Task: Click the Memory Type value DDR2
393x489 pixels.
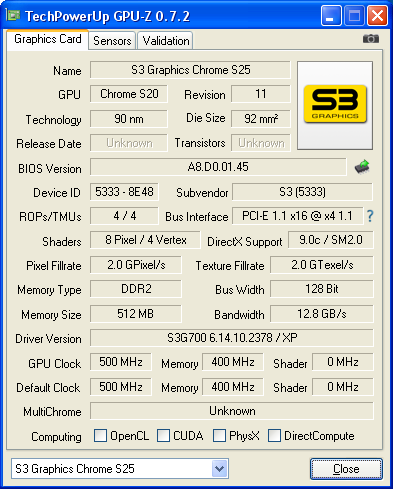Action: pyautogui.click(x=136, y=289)
